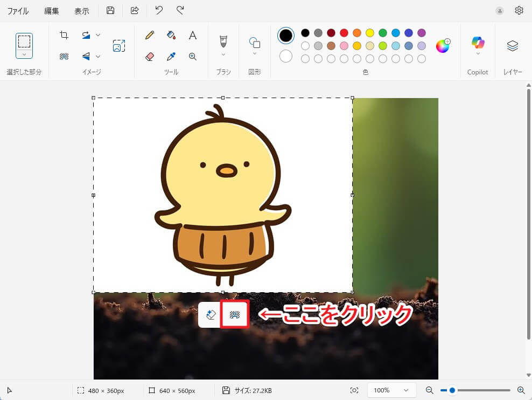Expand the flip options dropdown
Image resolution: width=532 pixels, height=400 pixels.
98,57
